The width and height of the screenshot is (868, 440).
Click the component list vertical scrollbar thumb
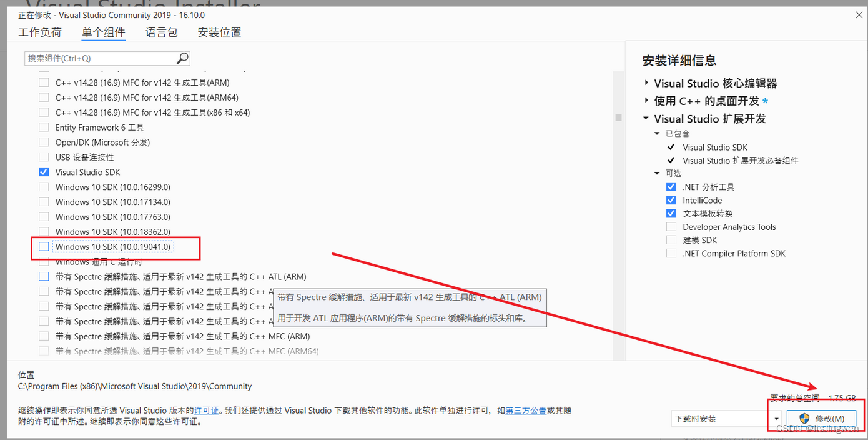point(619,117)
